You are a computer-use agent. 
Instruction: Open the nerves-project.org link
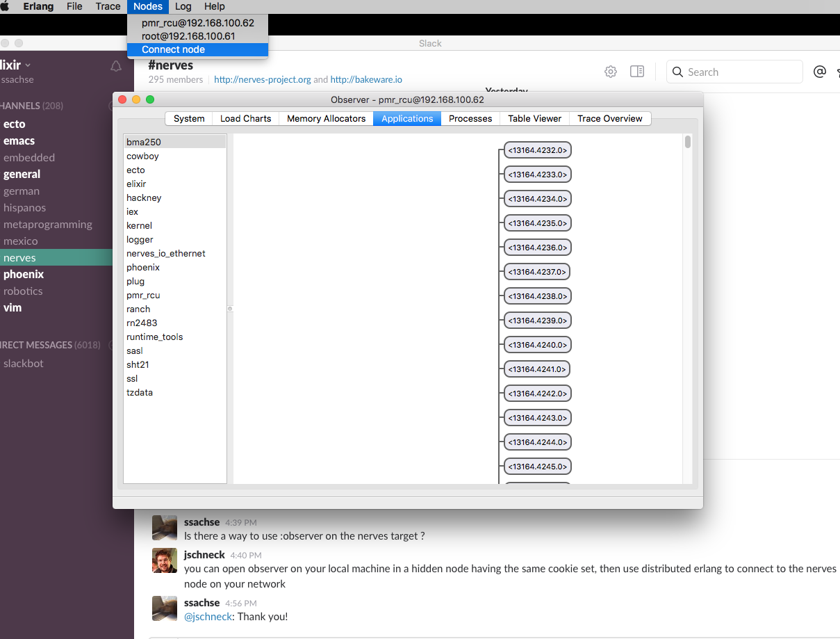[x=263, y=80]
